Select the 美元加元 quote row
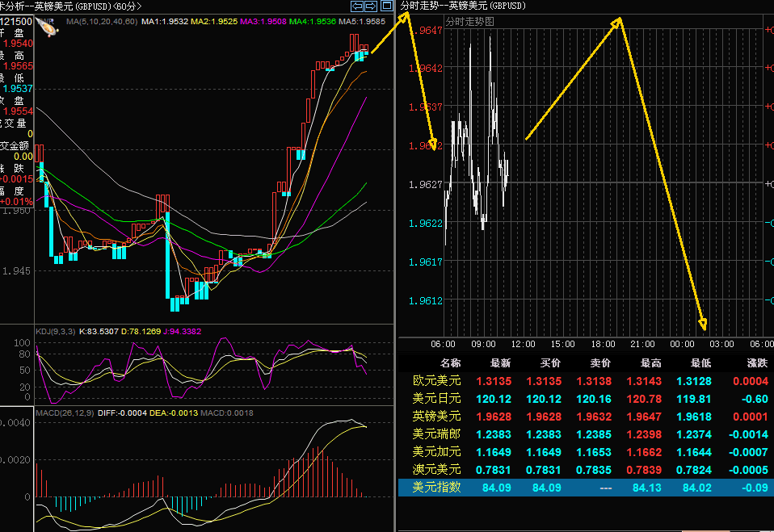 pyautogui.click(x=436, y=452)
